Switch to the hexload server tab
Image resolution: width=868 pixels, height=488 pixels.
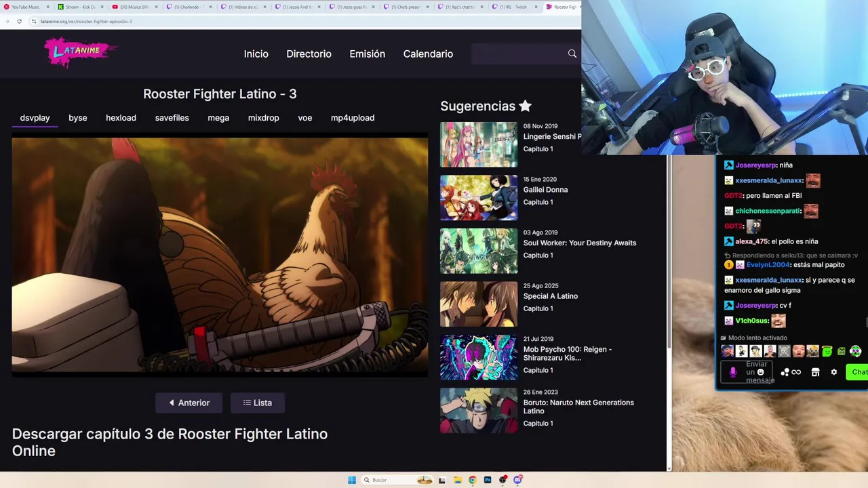(121, 118)
